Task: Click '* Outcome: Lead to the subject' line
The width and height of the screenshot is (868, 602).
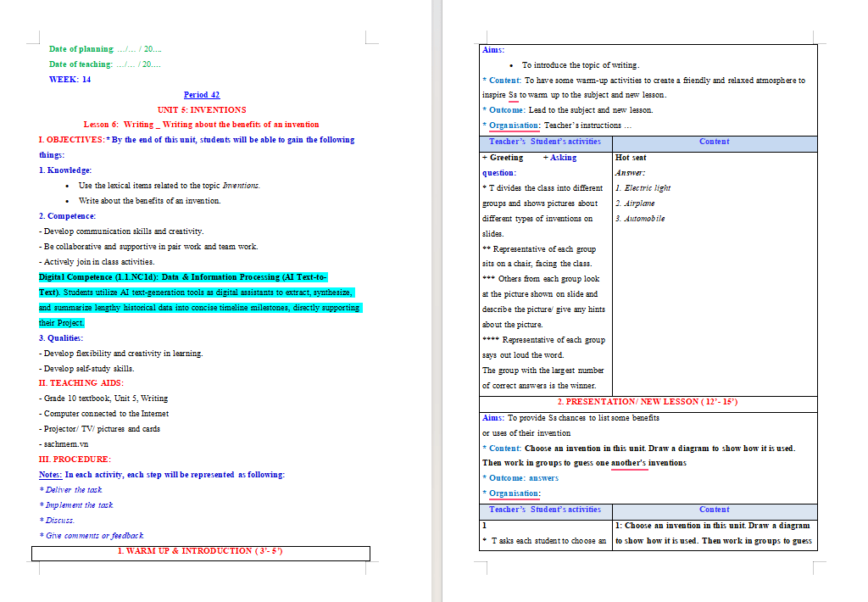Action: point(568,110)
